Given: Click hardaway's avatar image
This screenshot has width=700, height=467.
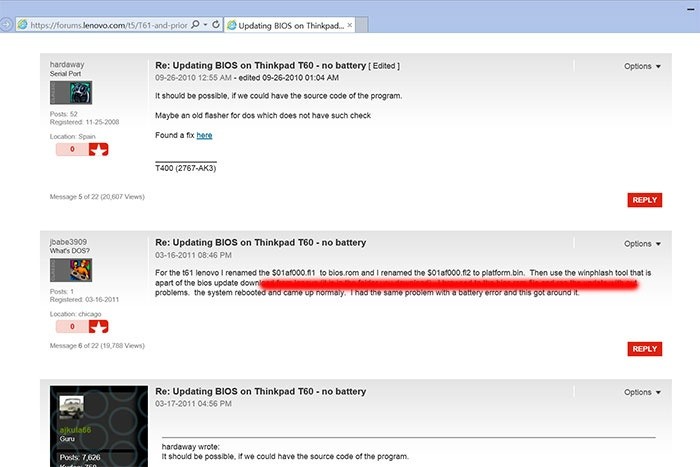Looking at the screenshot, I should (x=71, y=92).
